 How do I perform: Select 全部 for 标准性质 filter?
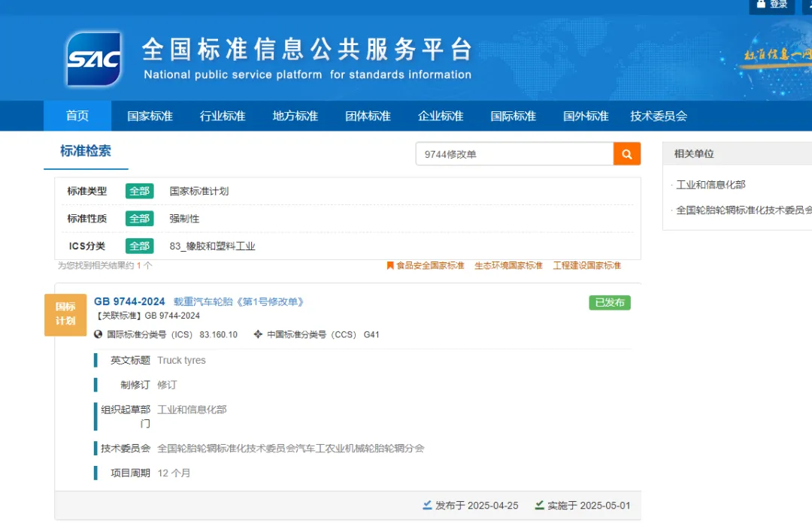(x=139, y=219)
